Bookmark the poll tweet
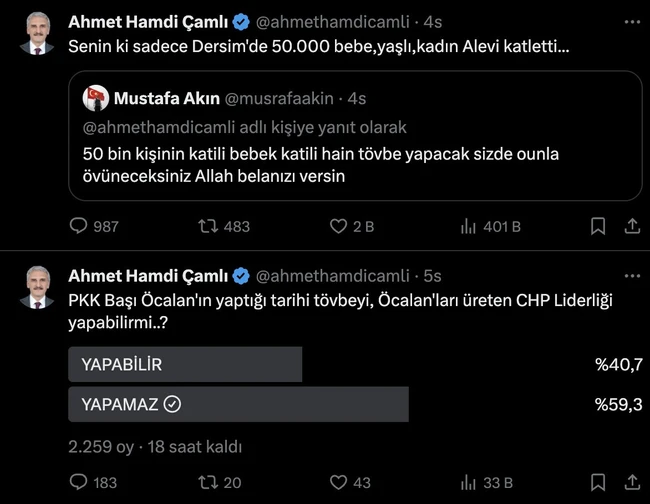The height and width of the screenshot is (504, 650). click(x=597, y=483)
